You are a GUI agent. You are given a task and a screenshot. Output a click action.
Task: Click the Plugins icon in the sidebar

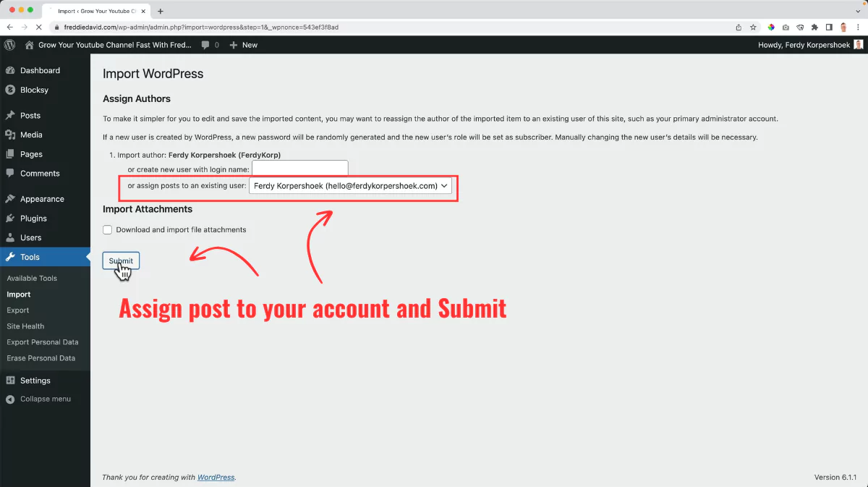(10, 218)
